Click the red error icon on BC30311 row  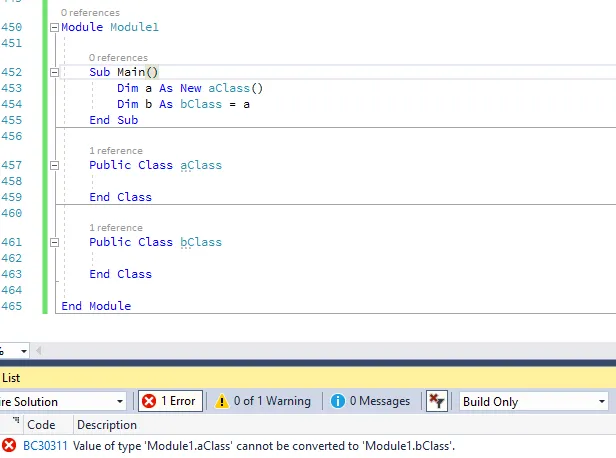(9, 446)
